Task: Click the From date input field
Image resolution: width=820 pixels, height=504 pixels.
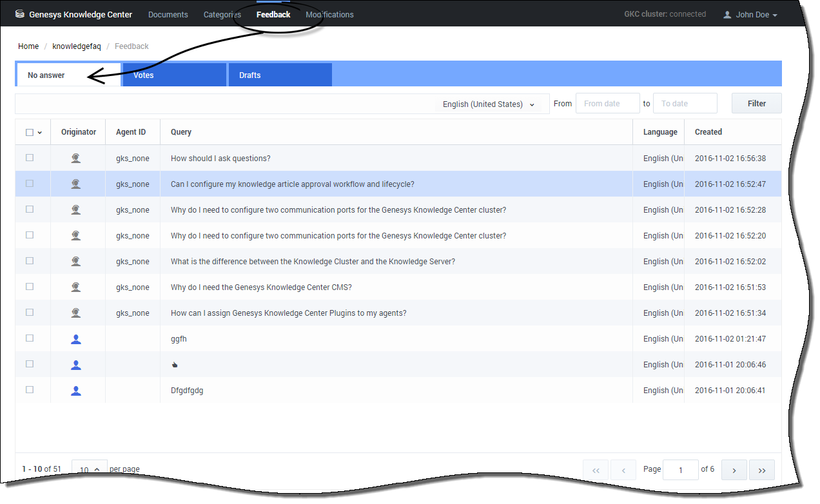Action: pos(607,104)
